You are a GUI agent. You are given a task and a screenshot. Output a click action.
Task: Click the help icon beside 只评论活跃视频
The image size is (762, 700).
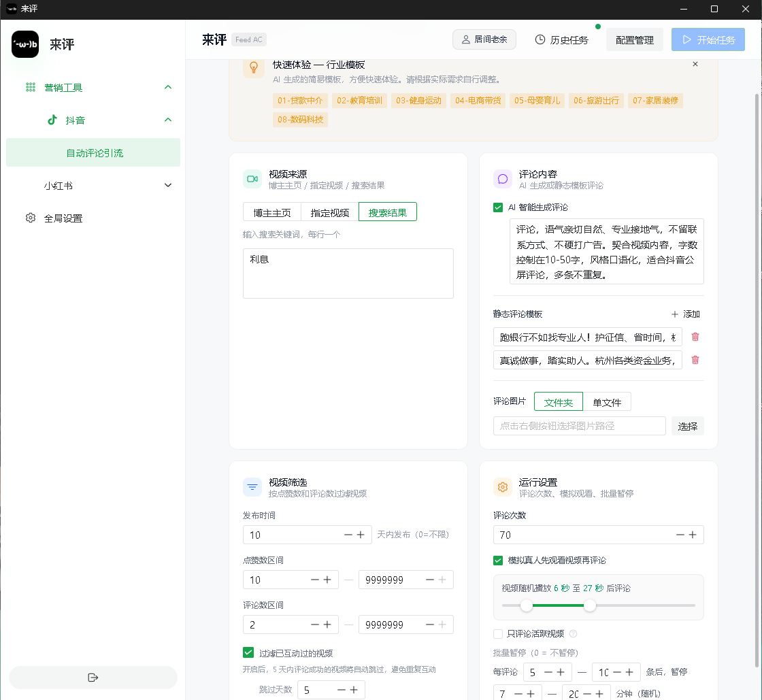click(x=573, y=633)
